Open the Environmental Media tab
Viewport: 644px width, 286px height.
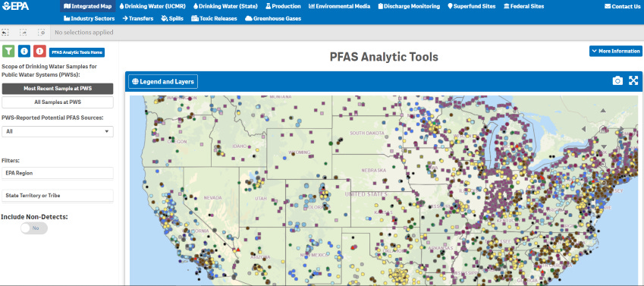pos(339,6)
